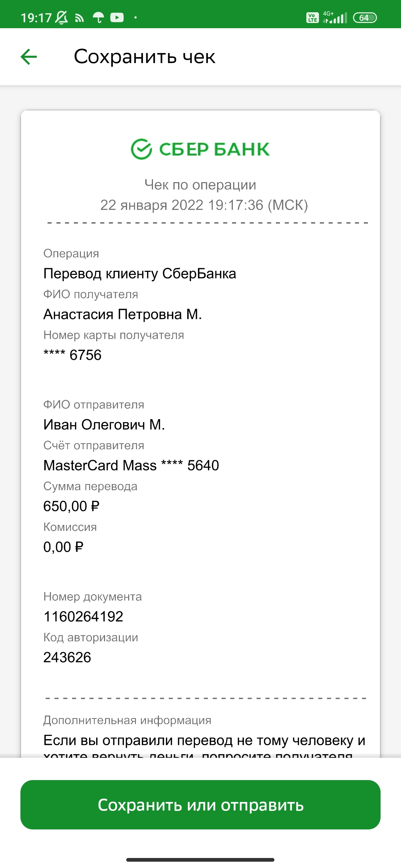This screenshot has width=401, height=868.
Task: Tap the Сохранить или отправить button
Action: click(200, 805)
